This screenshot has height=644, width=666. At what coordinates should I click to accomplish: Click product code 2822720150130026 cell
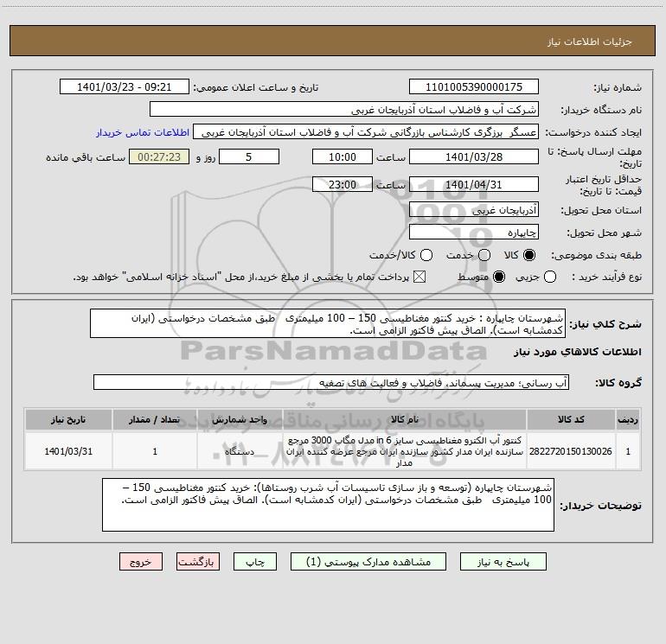pos(571,451)
